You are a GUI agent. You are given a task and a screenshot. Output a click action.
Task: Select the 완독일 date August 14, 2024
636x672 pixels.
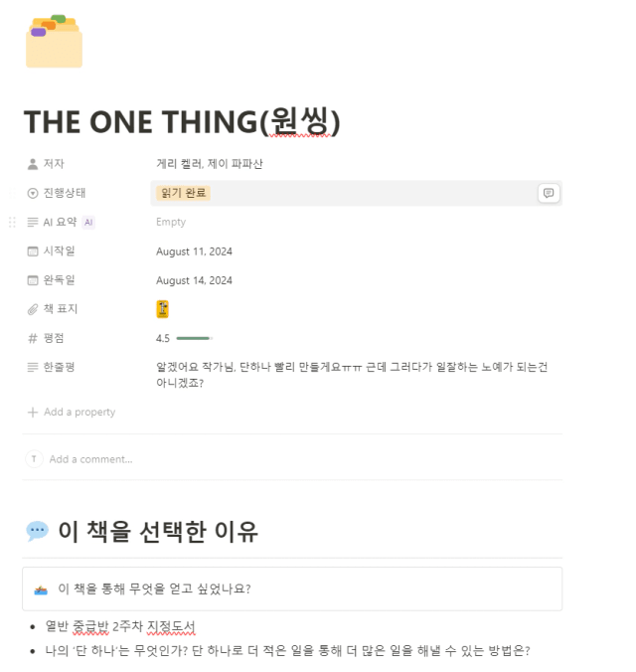tap(194, 280)
